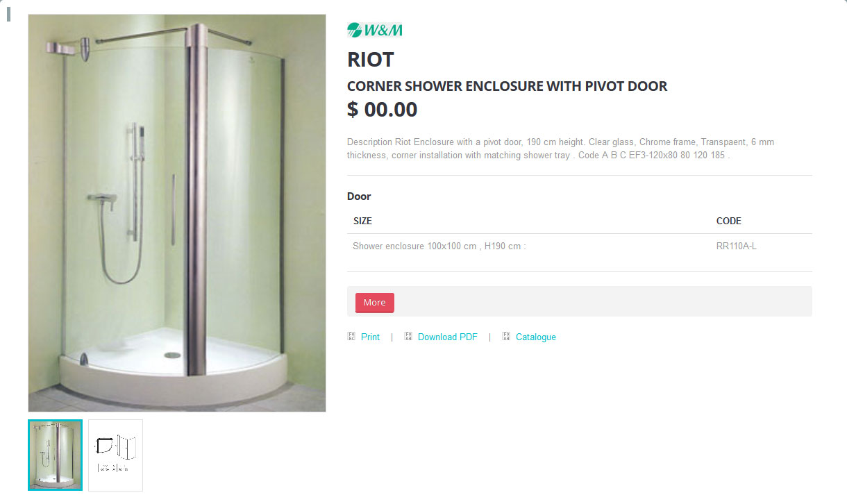Click the Riot Enclosure description paragraph
The height and width of the screenshot is (504, 847).
pyautogui.click(x=561, y=149)
